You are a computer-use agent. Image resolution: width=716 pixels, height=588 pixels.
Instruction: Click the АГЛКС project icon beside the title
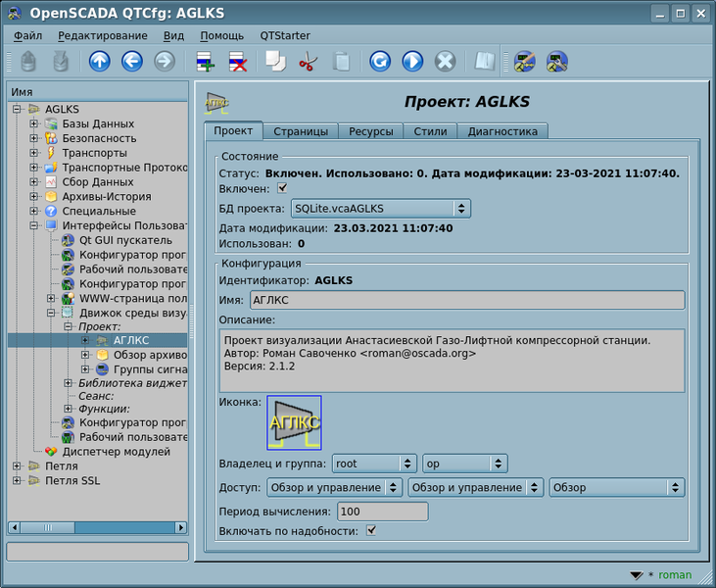point(216,102)
